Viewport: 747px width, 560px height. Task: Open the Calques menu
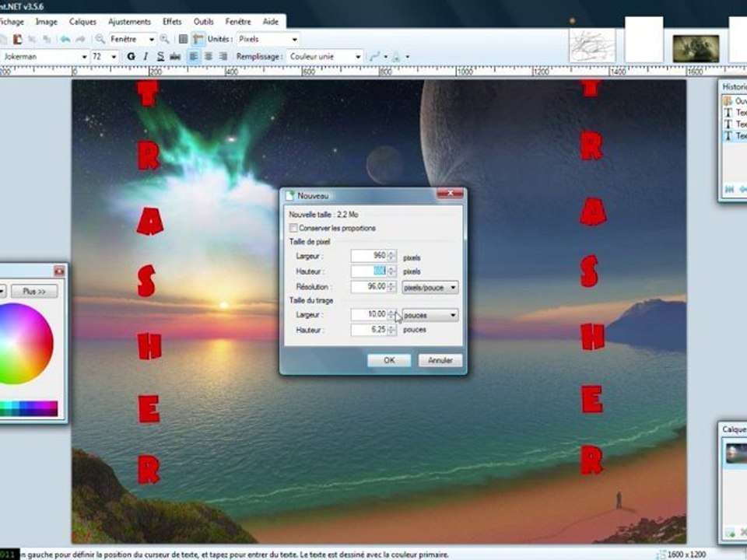82,22
